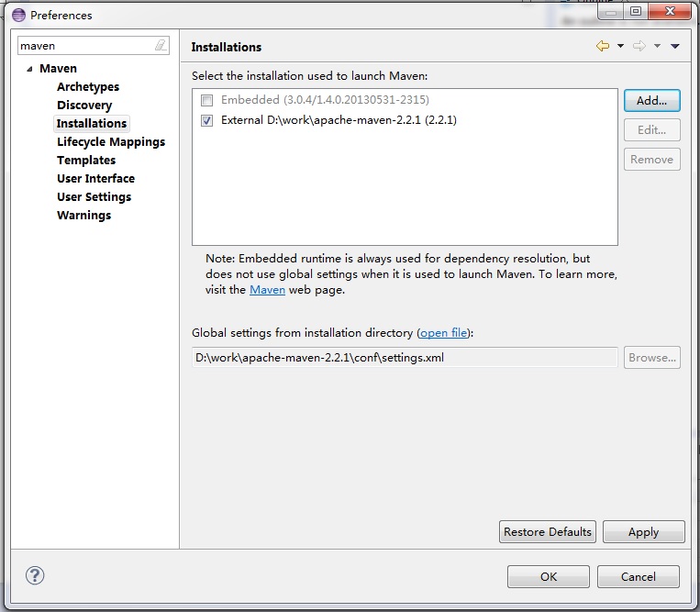Image resolution: width=700 pixels, height=612 pixels.
Task: Confirm with the OK button
Action: click(x=549, y=577)
